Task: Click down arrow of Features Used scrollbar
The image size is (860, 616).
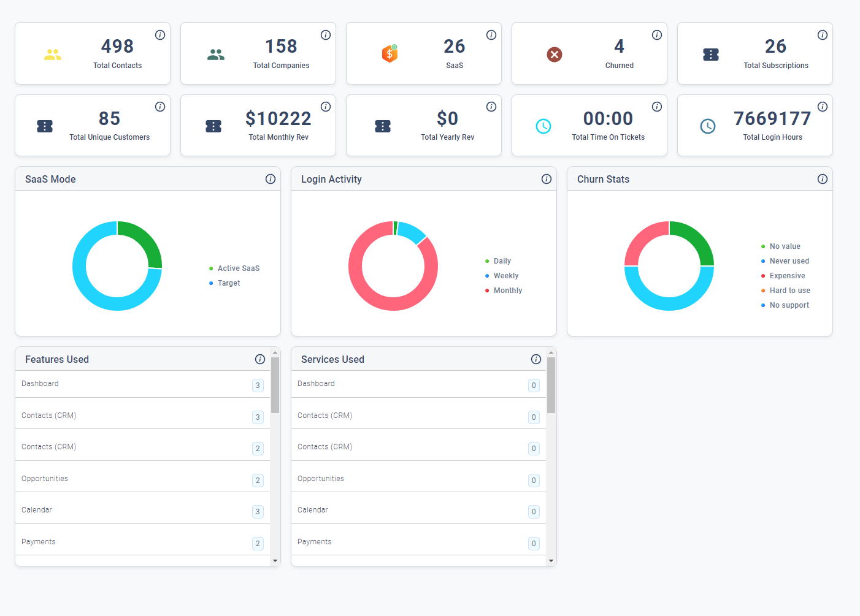Action: point(275,561)
